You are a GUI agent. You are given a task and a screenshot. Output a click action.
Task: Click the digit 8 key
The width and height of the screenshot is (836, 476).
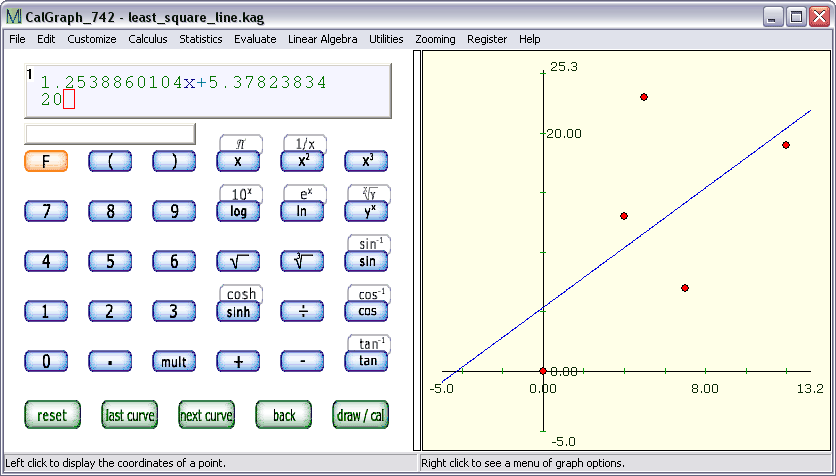click(x=110, y=211)
